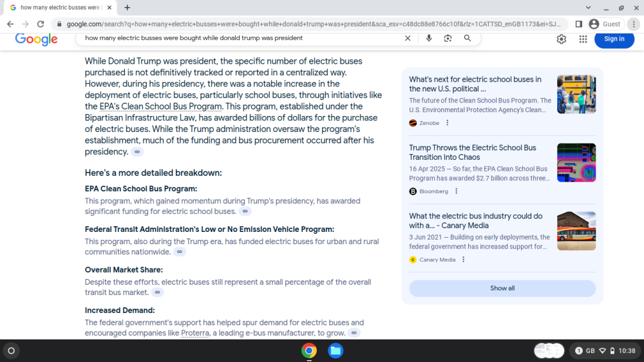Clear the search query with the X icon
This screenshot has height=362, width=644.
click(408, 38)
